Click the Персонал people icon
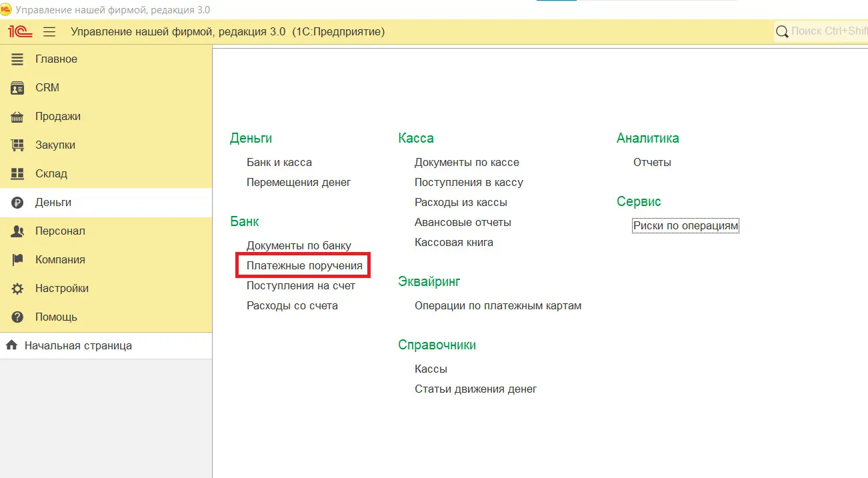 click(18, 231)
